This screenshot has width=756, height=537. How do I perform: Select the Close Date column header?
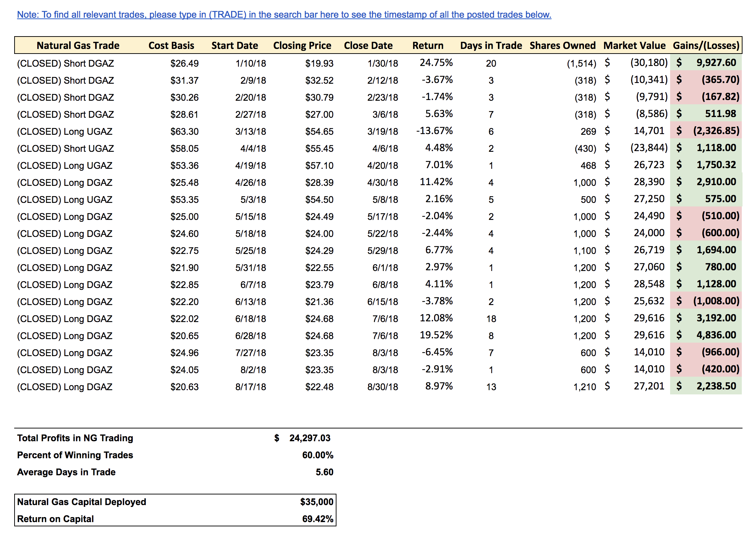[368, 45]
